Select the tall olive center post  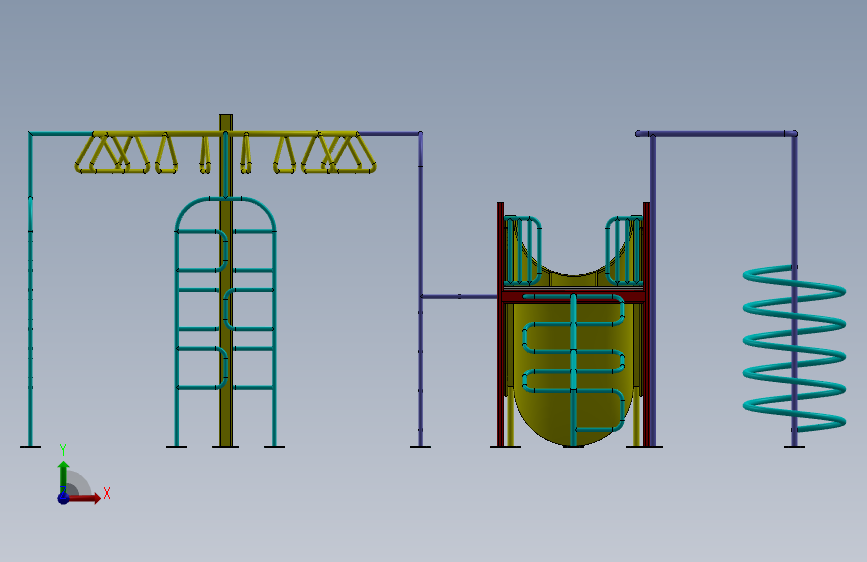[226, 280]
